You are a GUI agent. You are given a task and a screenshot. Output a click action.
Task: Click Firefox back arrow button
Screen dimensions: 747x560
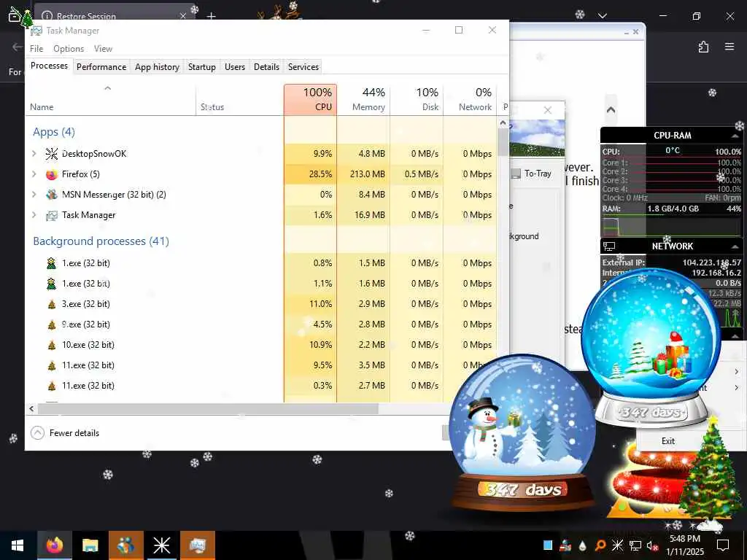click(18, 47)
